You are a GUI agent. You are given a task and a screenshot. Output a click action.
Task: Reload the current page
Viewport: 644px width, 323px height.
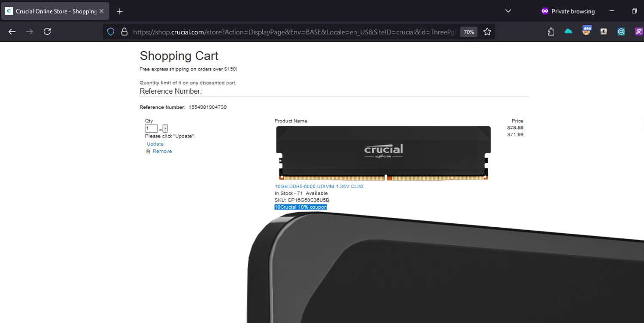47,31
